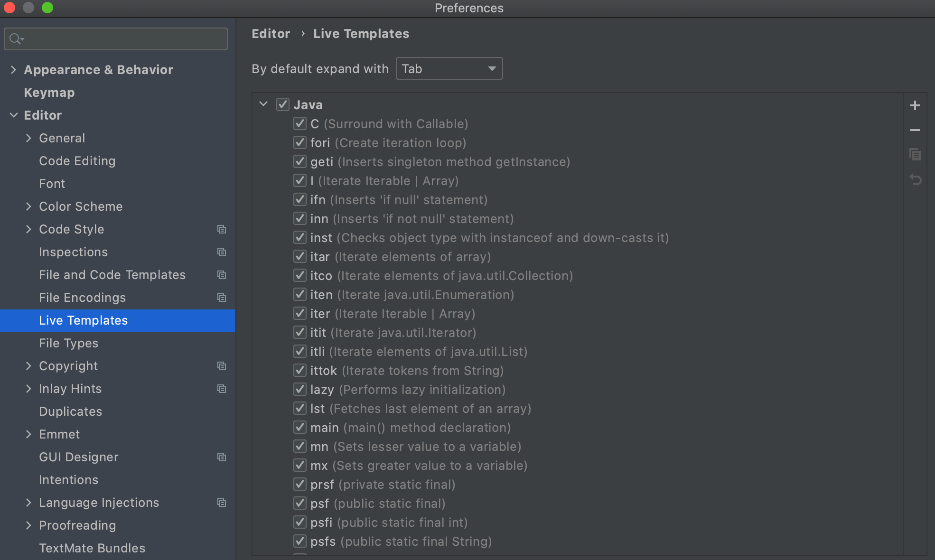Screen dimensions: 935x560
Task: Click the minus icon to remove template
Action: (x=915, y=130)
